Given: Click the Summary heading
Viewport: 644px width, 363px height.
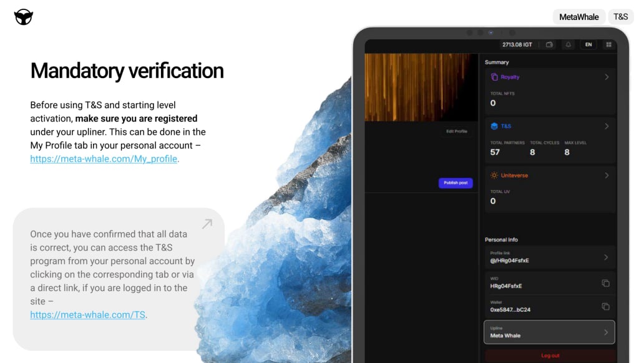Looking at the screenshot, I should (x=497, y=62).
